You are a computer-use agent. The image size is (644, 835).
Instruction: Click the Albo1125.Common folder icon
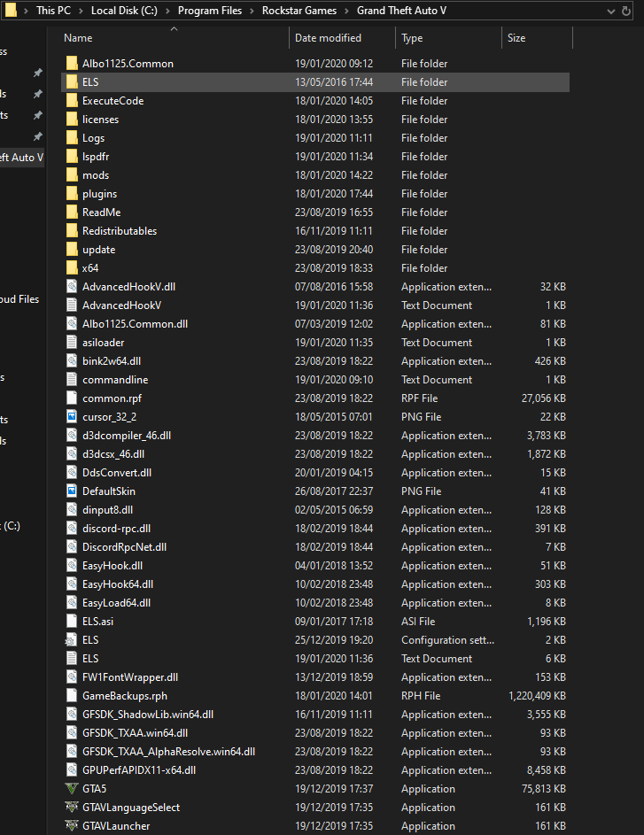(72, 64)
